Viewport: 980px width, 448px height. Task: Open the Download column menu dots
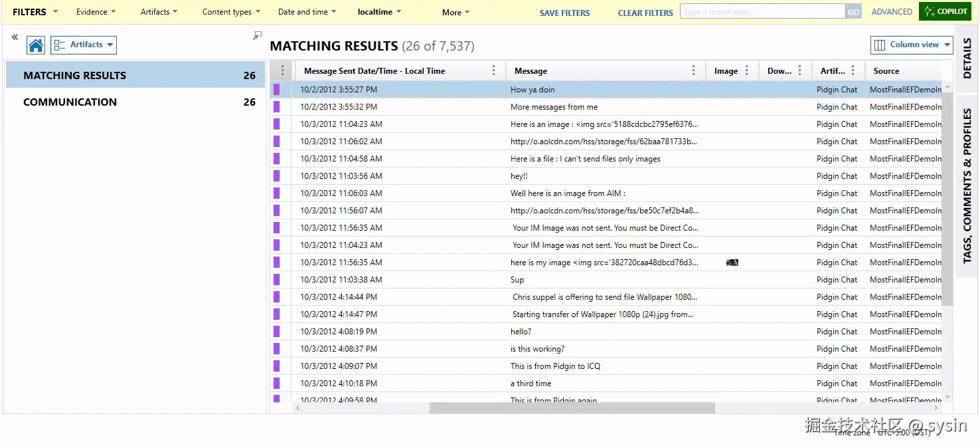(x=800, y=70)
